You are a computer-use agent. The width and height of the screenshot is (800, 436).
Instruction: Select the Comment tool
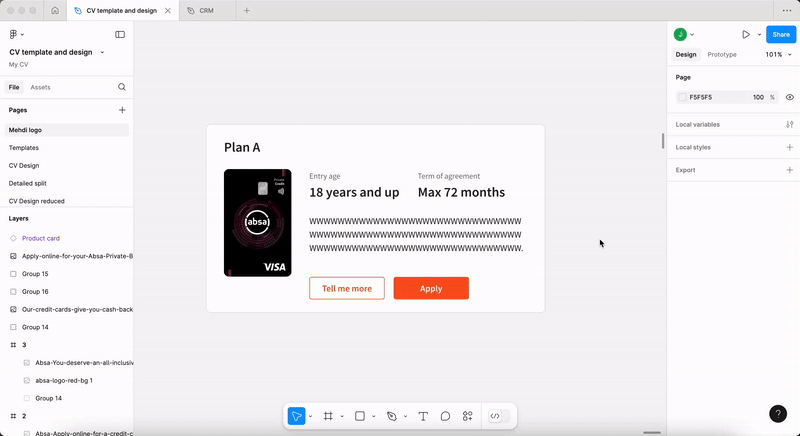[x=445, y=416]
